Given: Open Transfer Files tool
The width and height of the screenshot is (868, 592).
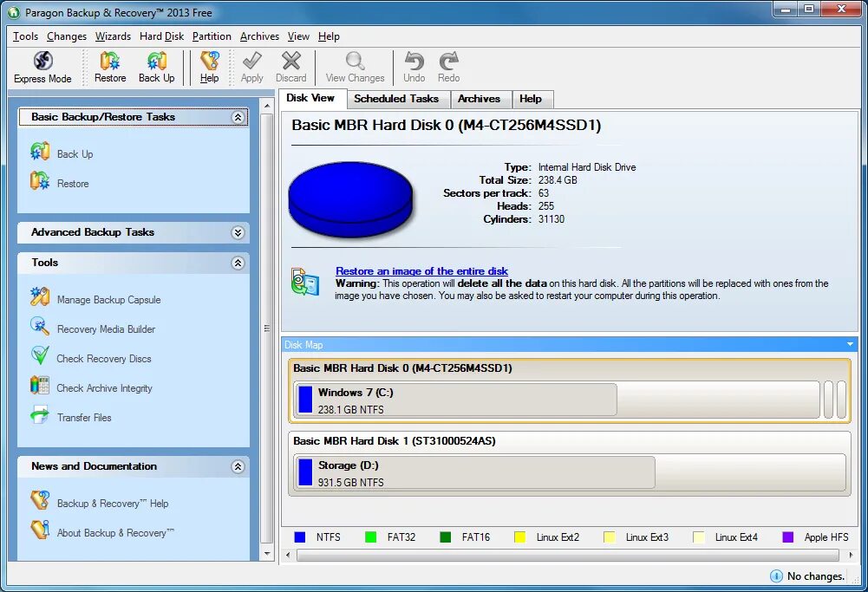Looking at the screenshot, I should click(71, 417).
